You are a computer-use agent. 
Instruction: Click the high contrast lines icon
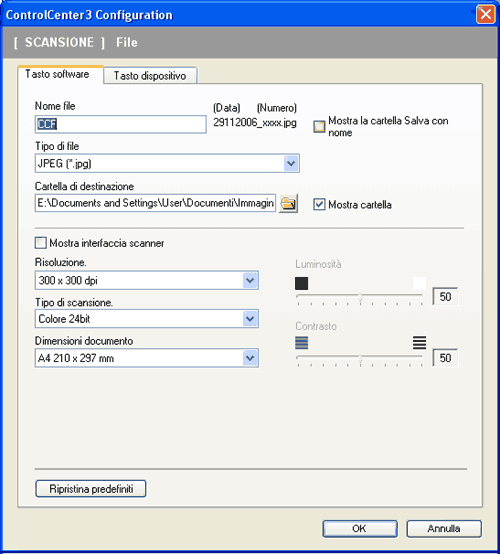419,342
